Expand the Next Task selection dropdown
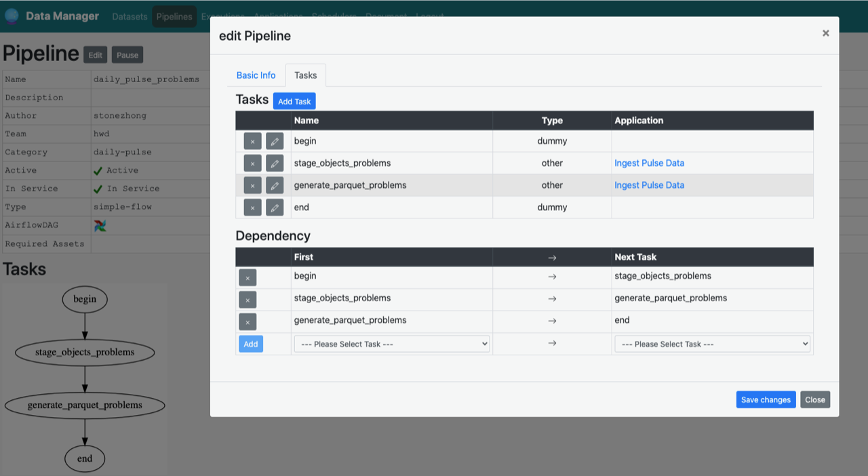The width and height of the screenshot is (868, 476). [x=712, y=344]
